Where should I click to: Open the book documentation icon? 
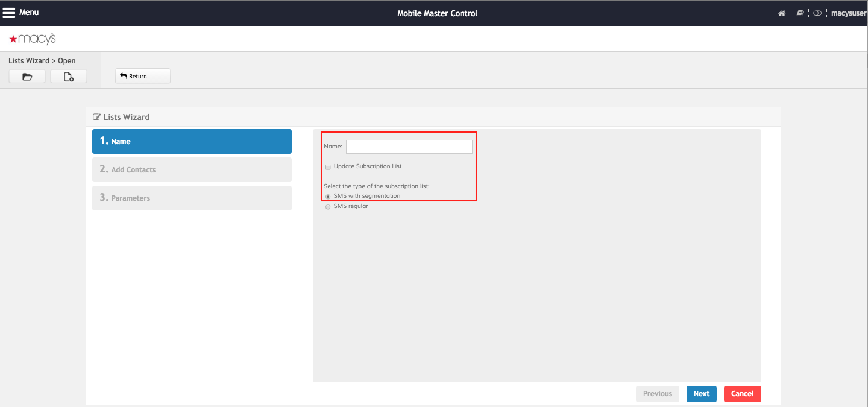tap(800, 13)
